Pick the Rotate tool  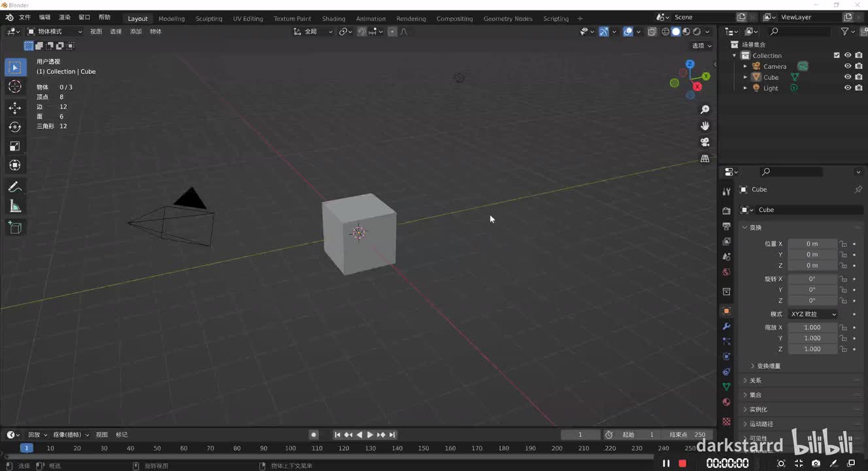click(x=15, y=127)
